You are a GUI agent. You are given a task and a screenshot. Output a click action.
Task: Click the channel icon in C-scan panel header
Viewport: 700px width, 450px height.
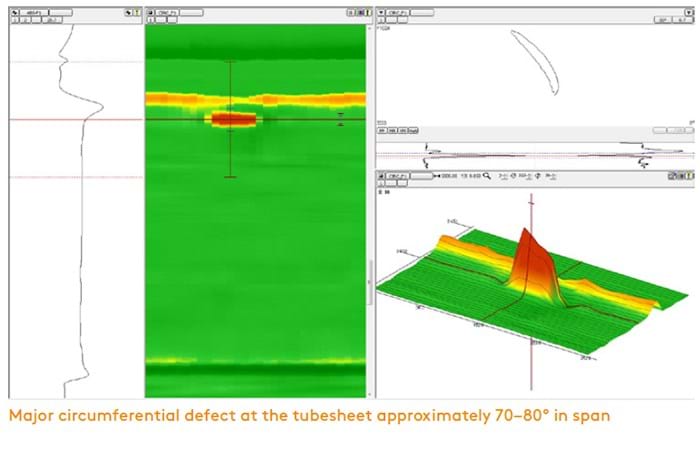150,12
